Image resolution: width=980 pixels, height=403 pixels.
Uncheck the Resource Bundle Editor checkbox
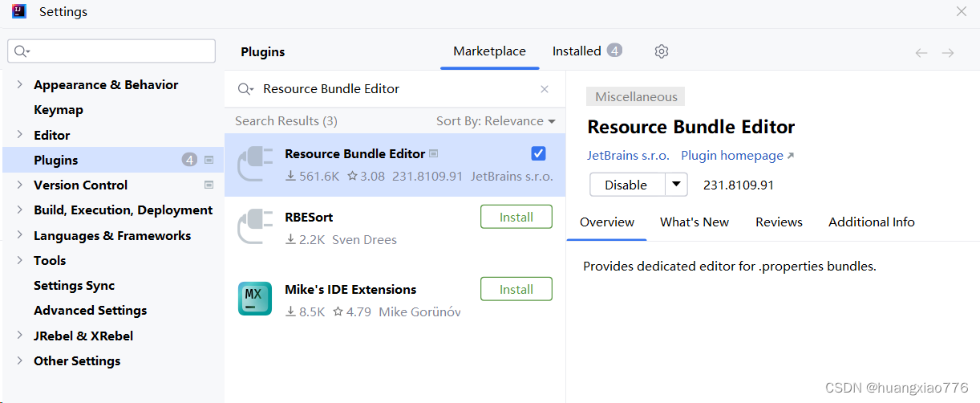pyautogui.click(x=539, y=153)
